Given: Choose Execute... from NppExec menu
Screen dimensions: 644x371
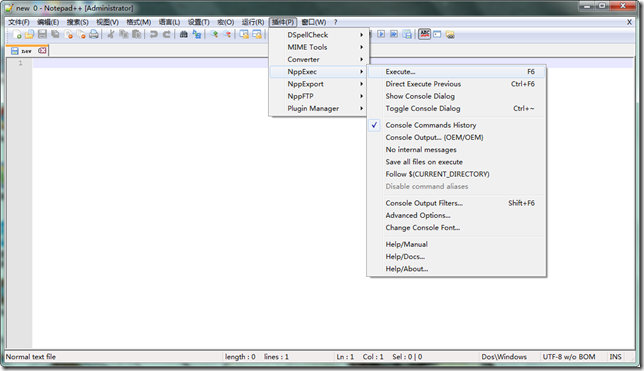Looking at the screenshot, I should [x=457, y=71].
